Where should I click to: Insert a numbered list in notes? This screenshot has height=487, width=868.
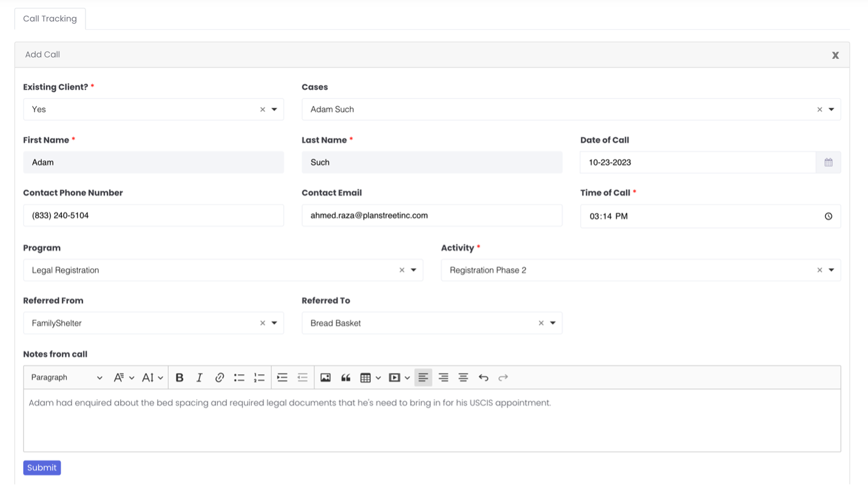tap(259, 377)
